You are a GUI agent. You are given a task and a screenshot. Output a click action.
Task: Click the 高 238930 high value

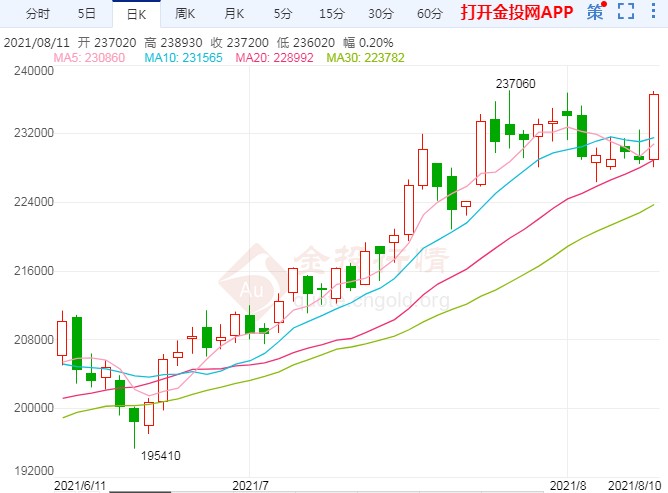tap(173, 43)
